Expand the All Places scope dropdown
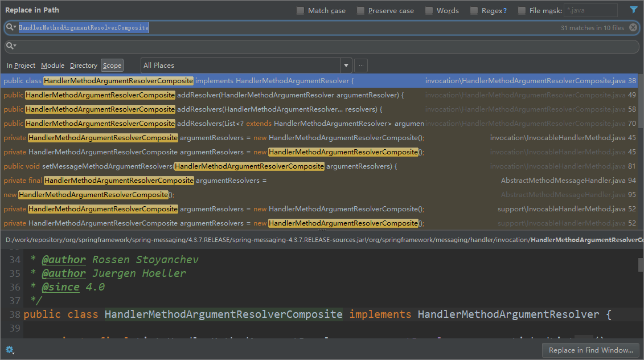The height and width of the screenshot is (360, 644). (x=346, y=66)
